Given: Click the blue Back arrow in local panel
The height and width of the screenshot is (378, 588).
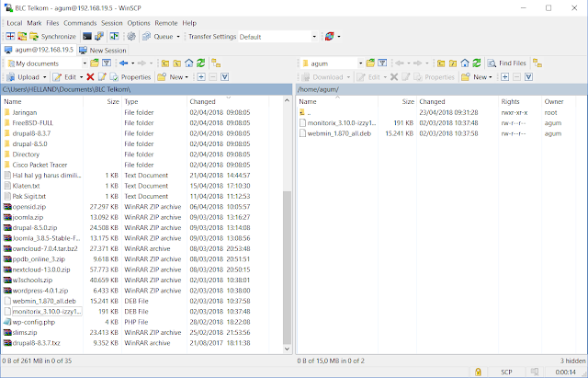Looking at the screenshot, I should [124, 63].
